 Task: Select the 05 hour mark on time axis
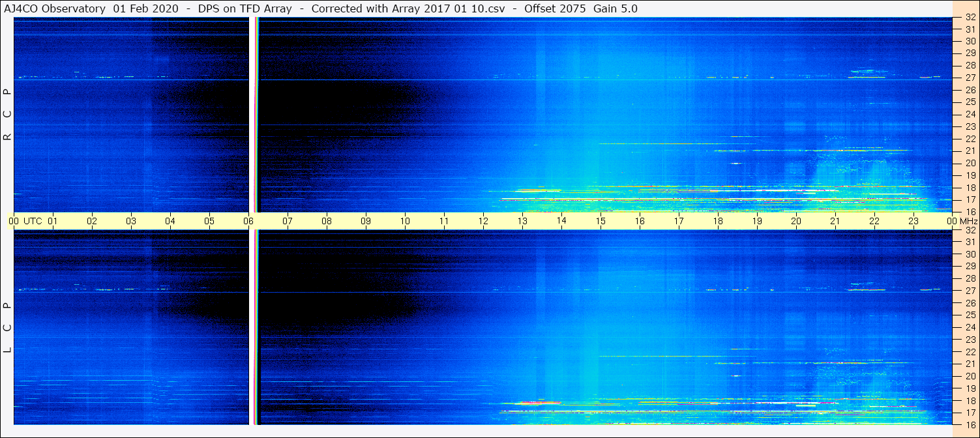(x=209, y=221)
